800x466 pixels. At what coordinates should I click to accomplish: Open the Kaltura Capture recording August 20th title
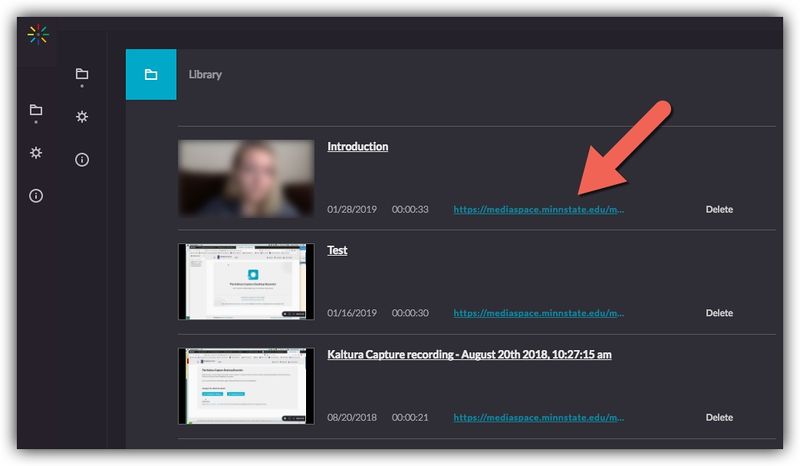pos(469,355)
